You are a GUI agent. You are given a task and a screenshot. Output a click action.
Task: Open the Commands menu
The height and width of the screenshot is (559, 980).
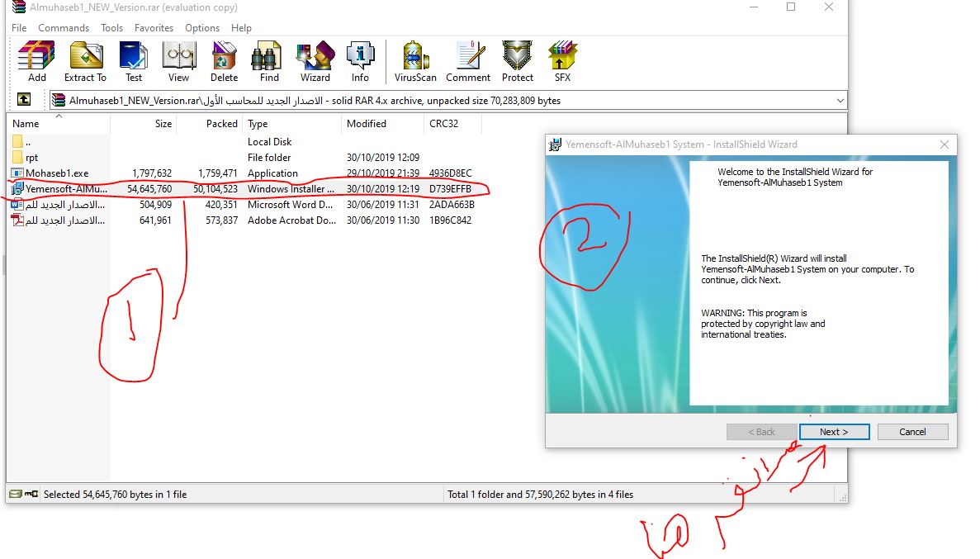pos(64,28)
